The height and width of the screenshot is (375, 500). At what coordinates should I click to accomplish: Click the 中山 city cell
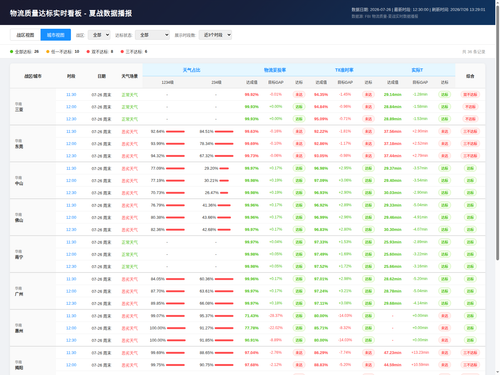click(33, 181)
